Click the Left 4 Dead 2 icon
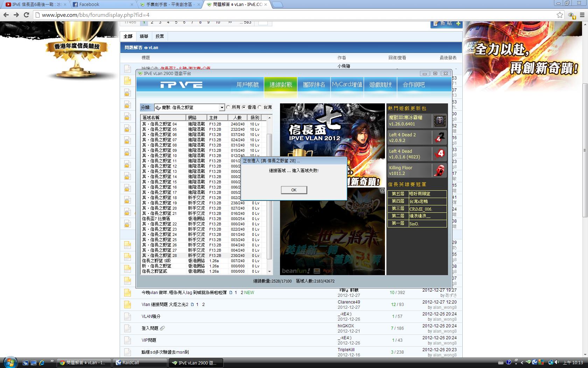This screenshot has width=588, height=368. [440, 137]
